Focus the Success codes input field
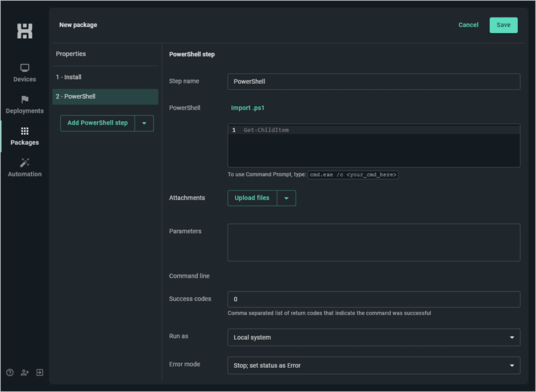 tap(374, 300)
